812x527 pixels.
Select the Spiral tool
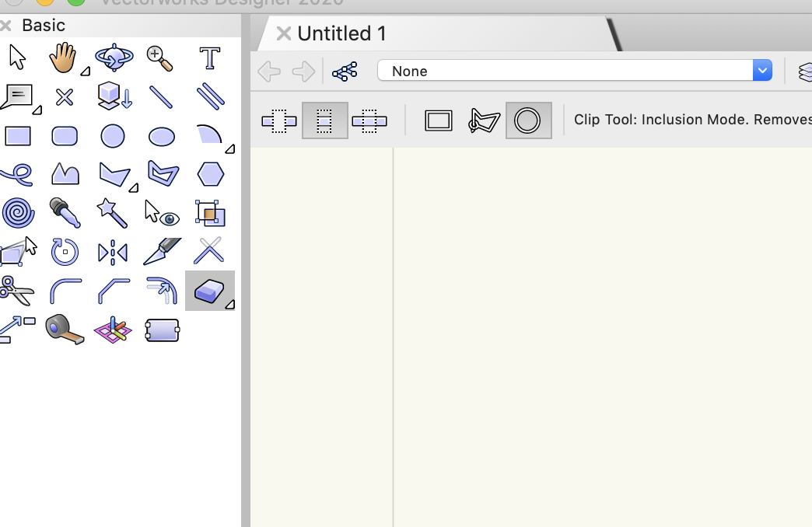click(x=17, y=211)
